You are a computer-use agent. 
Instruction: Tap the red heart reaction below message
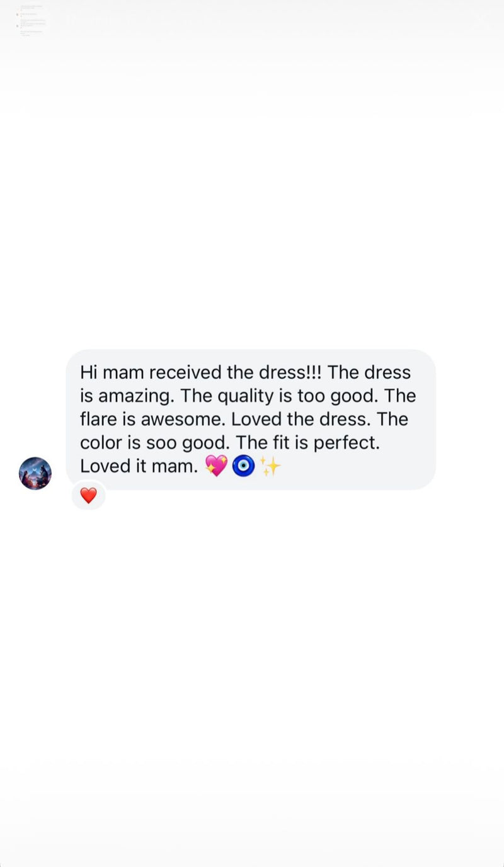pyautogui.click(x=89, y=496)
